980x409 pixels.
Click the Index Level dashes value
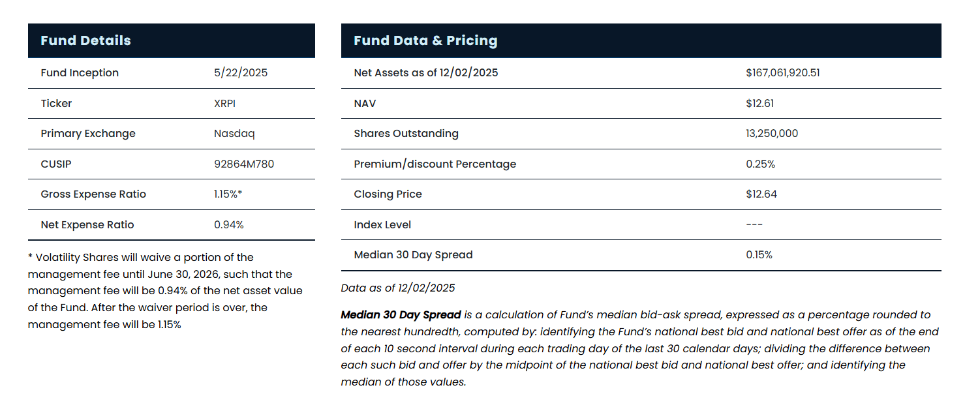tap(754, 224)
